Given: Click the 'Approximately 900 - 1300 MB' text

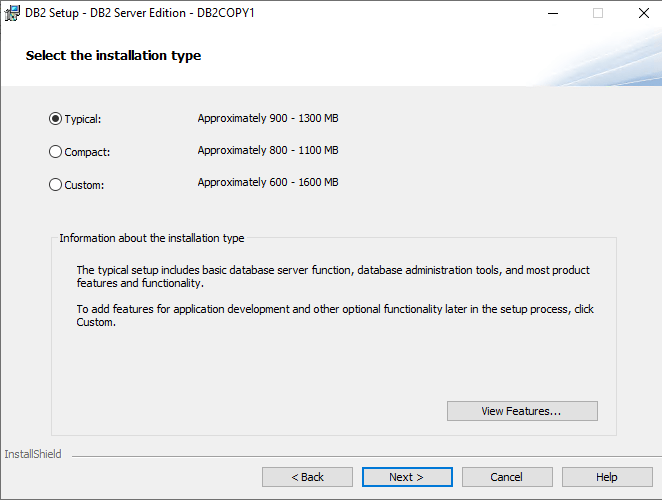Looking at the screenshot, I should (268, 118).
